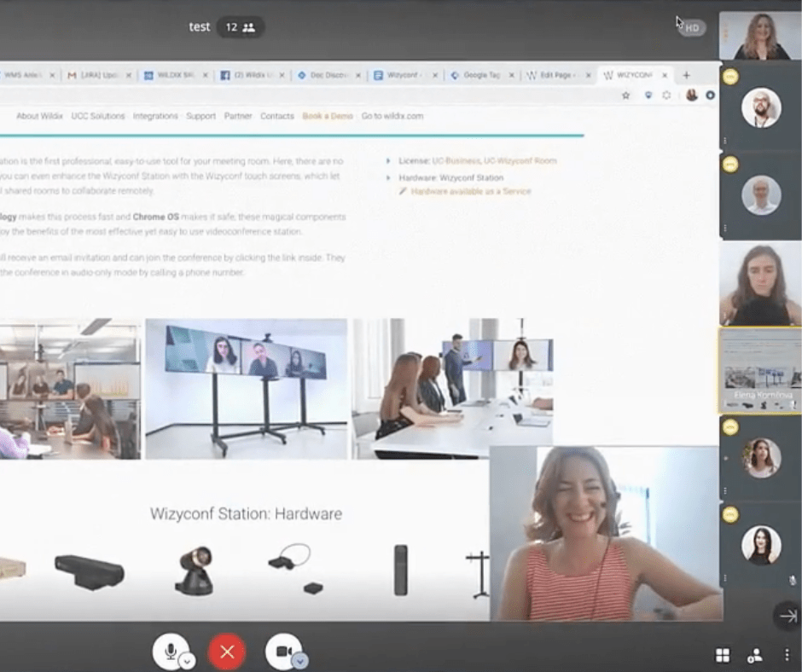Open the About Wildix menu item
The image size is (802, 672).
tap(39, 116)
